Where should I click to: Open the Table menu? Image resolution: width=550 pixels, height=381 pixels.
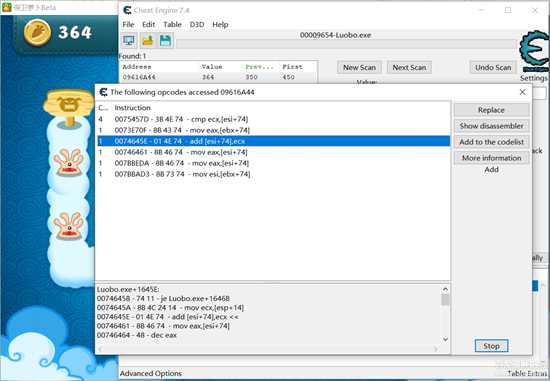coord(172,25)
